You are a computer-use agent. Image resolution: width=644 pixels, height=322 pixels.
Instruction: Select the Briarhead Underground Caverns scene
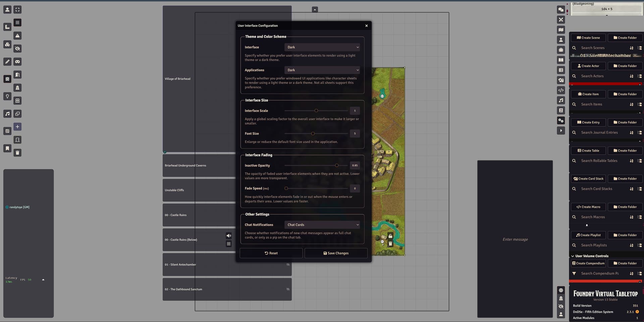(185, 166)
